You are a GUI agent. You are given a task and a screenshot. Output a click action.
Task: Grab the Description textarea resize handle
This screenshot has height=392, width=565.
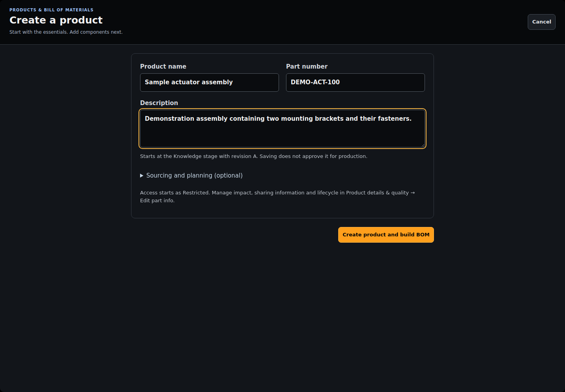(423, 145)
